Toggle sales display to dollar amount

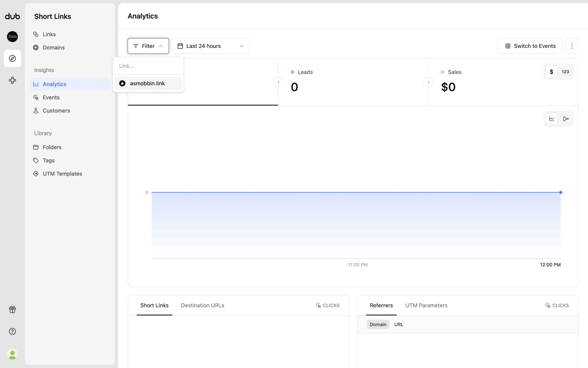(x=551, y=72)
